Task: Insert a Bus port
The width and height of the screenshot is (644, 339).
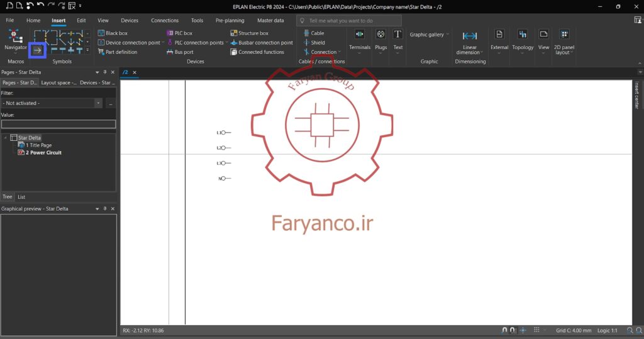Action: (180, 52)
